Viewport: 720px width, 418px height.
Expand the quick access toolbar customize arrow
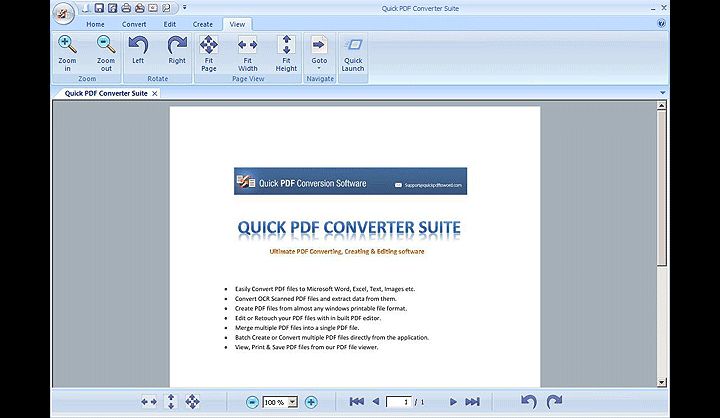(184, 8)
